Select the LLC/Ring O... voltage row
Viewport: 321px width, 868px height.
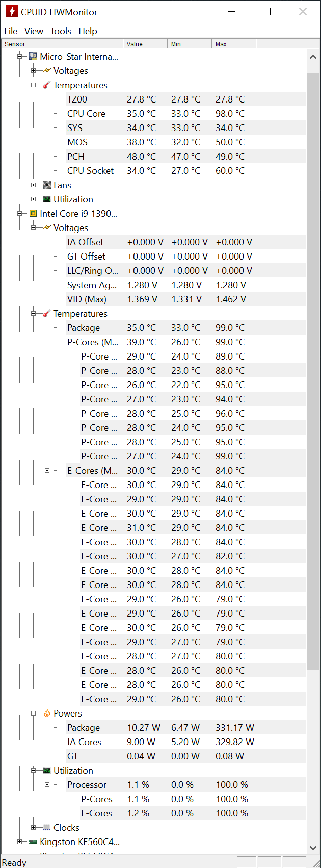(186, 271)
